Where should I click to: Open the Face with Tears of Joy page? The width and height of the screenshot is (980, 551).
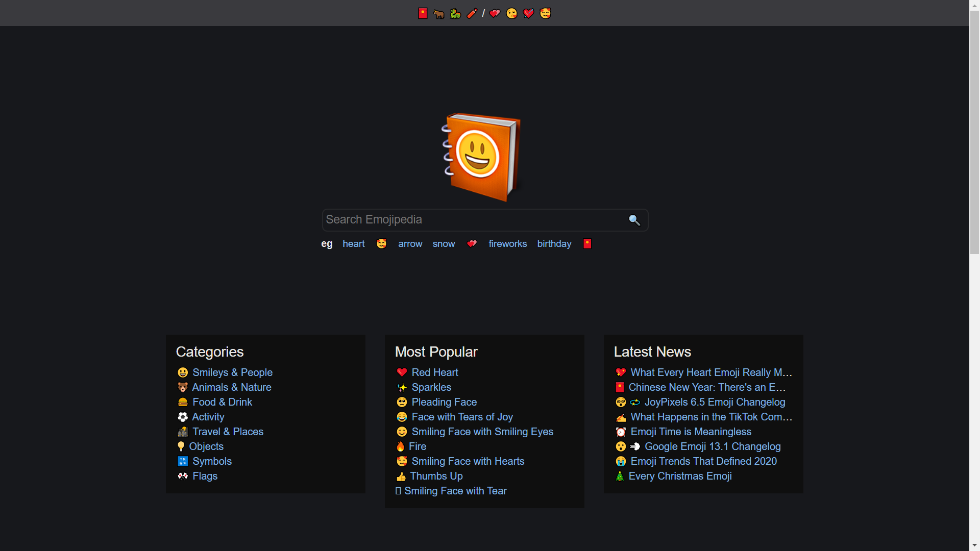click(x=462, y=417)
